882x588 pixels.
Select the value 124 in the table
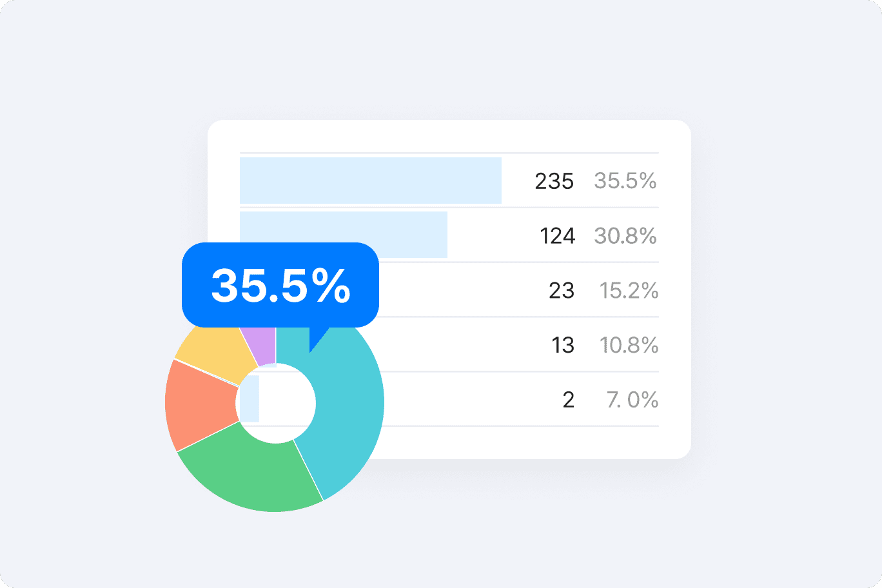click(557, 236)
